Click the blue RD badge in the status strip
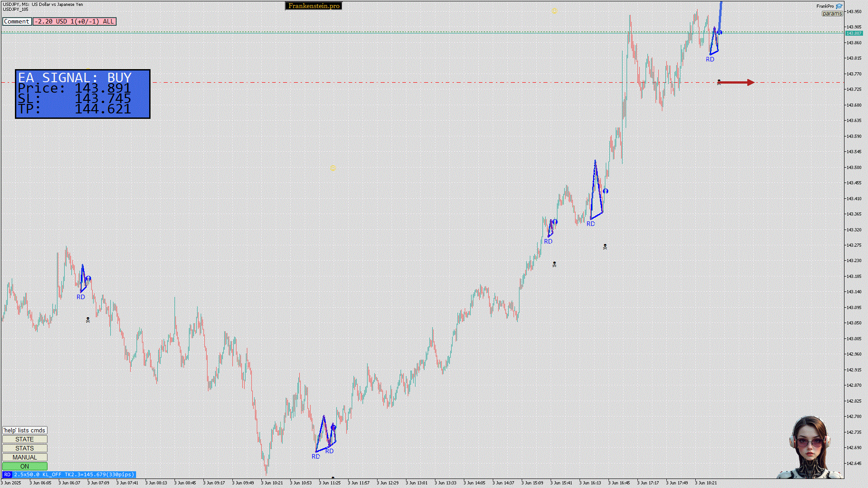 [7, 474]
